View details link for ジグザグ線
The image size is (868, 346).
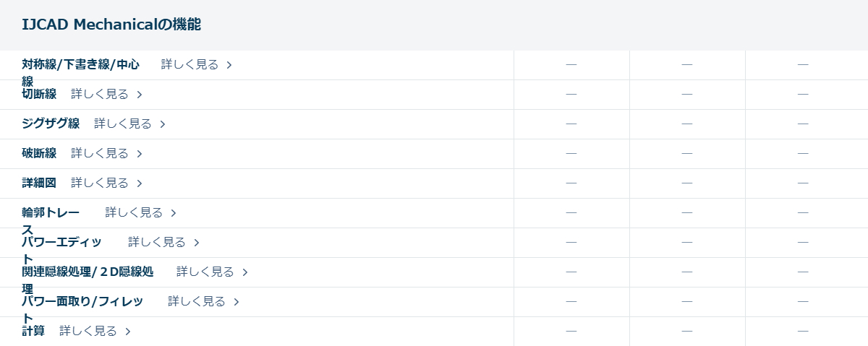(123, 124)
